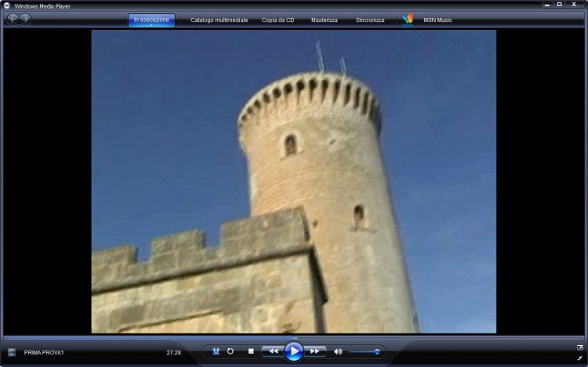Toggle the repeat playback button
The height and width of the screenshot is (367, 588).
230,351
